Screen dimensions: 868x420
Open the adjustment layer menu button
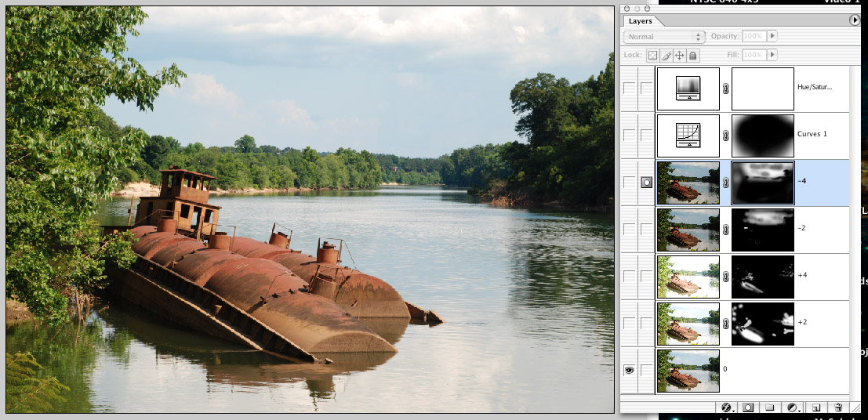coord(793,407)
